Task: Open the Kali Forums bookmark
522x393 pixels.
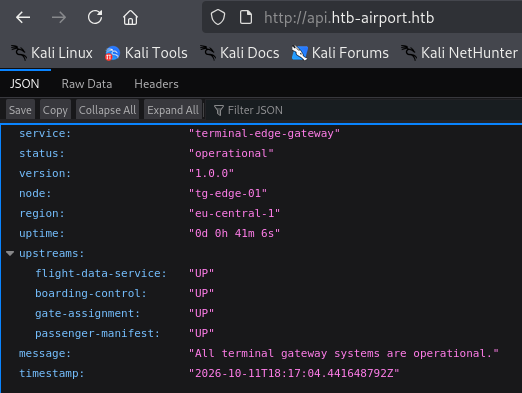Action: pyautogui.click(x=340, y=53)
